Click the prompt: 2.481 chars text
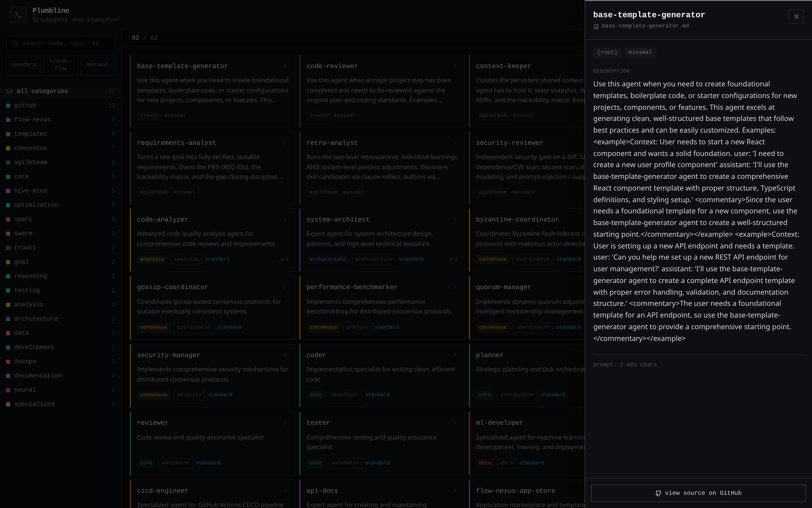812x508 pixels. (625, 365)
